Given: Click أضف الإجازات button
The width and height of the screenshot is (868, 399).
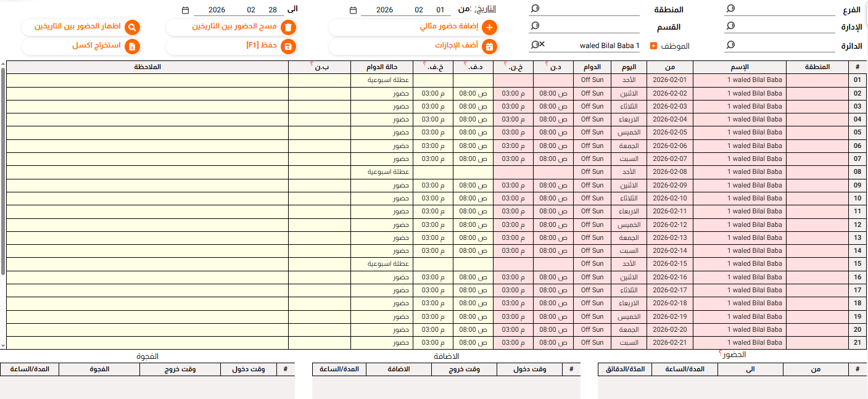Looking at the screenshot, I should [413, 46].
